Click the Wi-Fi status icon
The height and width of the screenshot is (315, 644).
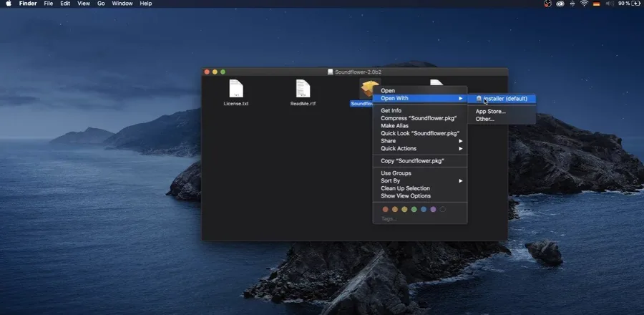point(584,4)
